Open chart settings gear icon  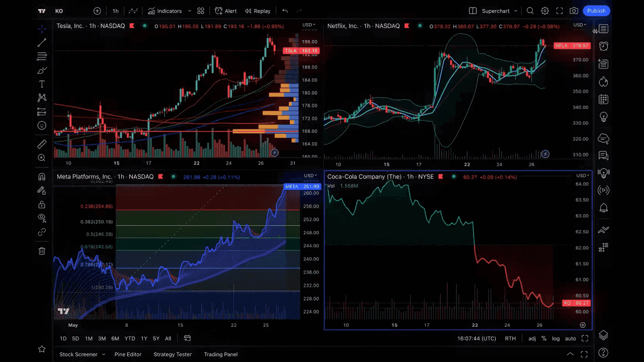click(545, 11)
